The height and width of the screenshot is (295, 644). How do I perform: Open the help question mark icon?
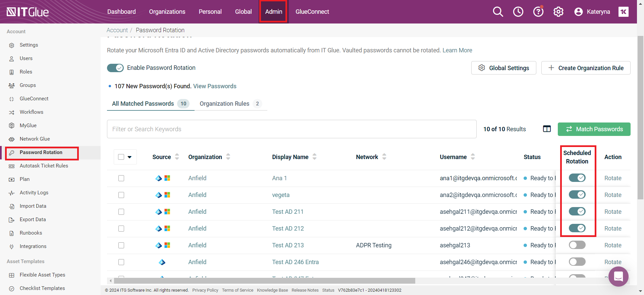pyautogui.click(x=538, y=12)
